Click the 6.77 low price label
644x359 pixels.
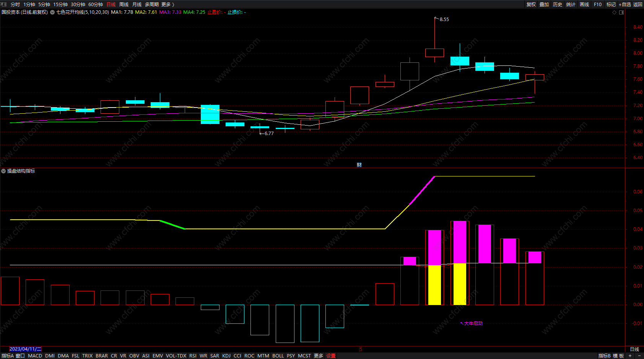coord(269,134)
